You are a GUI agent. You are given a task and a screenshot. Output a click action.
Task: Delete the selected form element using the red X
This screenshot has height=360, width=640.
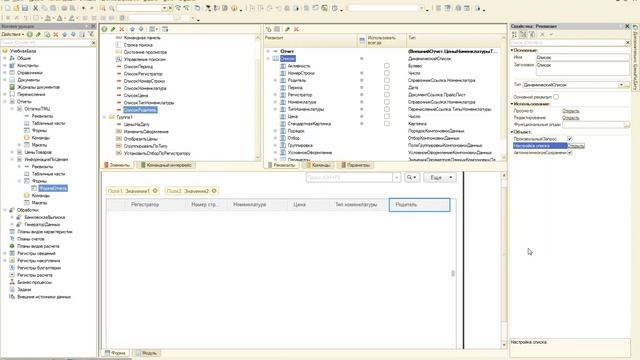click(122, 29)
